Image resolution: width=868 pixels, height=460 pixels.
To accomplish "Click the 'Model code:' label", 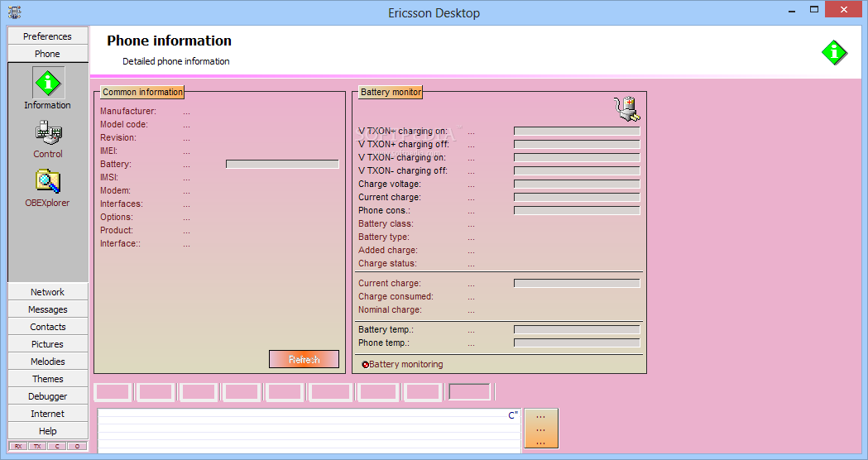I will pyautogui.click(x=124, y=125).
